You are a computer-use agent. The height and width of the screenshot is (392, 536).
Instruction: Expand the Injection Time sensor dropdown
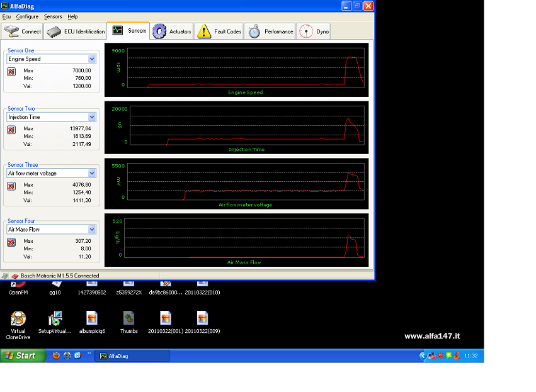coord(92,117)
